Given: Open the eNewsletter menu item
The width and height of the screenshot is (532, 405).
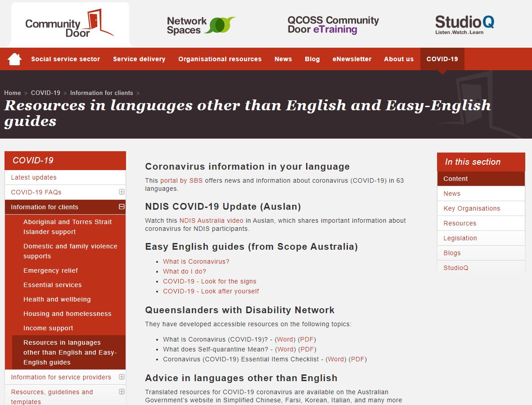Looking at the screenshot, I should [352, 59].
